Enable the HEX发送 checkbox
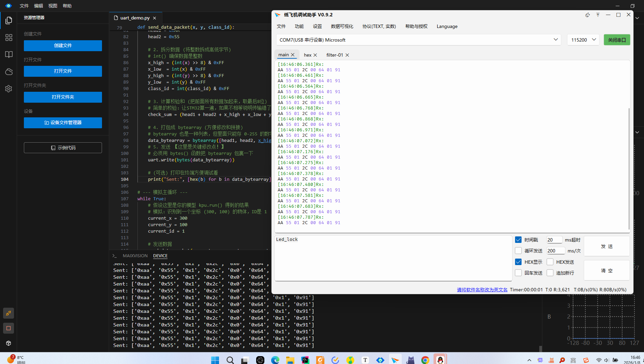This screenshot has width=644, height=364. [x=550, y=262]
